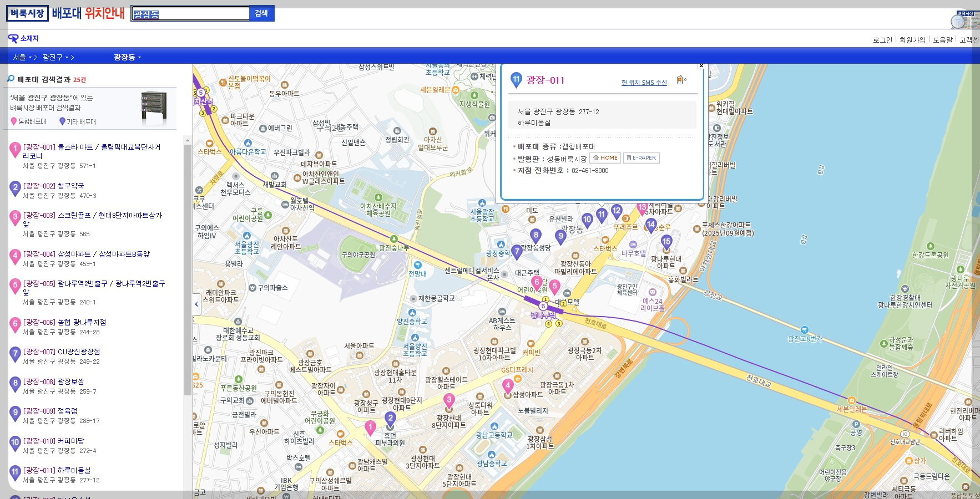Click the 소재지 search icon
This screenshot has width=980, height=499.
(x=13, y=38)
